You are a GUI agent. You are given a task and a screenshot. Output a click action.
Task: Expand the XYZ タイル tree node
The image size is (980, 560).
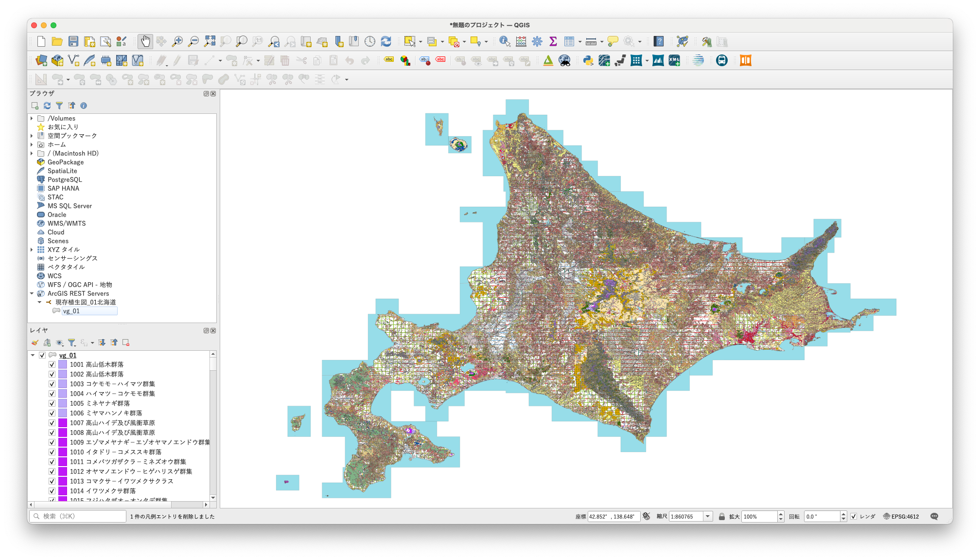coord(32,250)
